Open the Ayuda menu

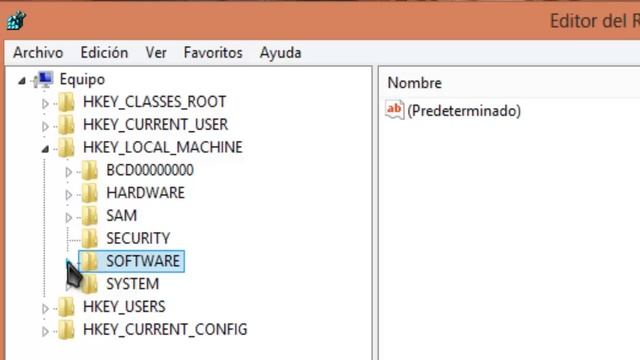coord(280,53)
